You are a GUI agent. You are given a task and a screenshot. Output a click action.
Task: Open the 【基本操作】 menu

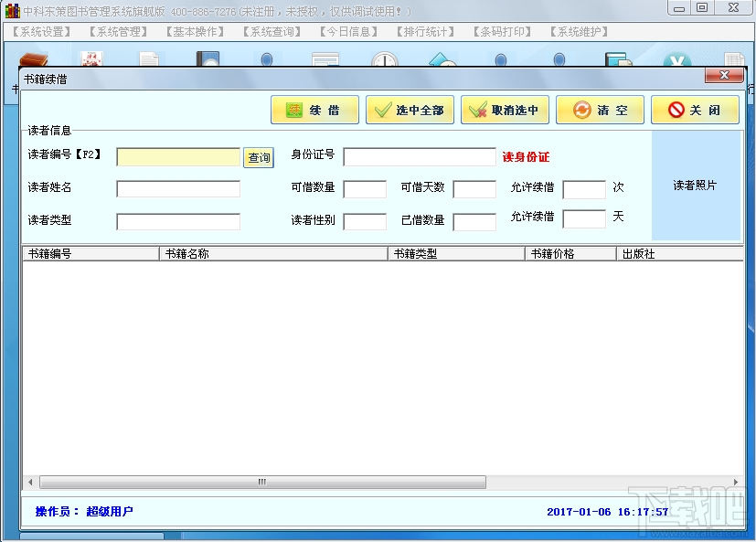196,32
